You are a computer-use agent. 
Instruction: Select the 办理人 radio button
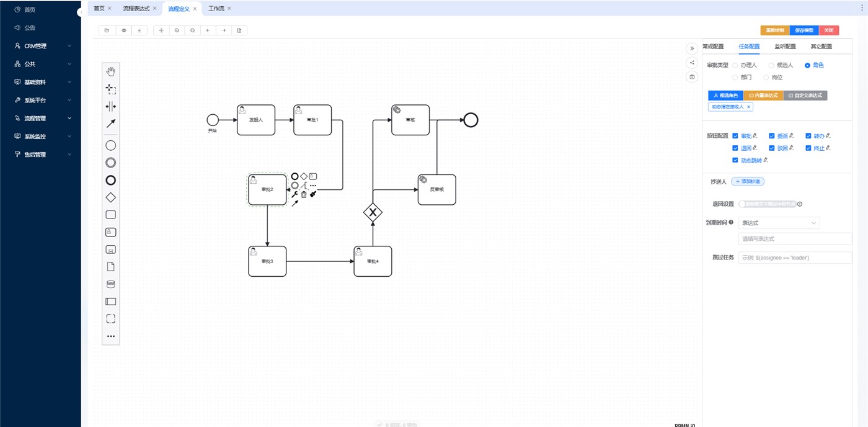[x=735, y=65]
